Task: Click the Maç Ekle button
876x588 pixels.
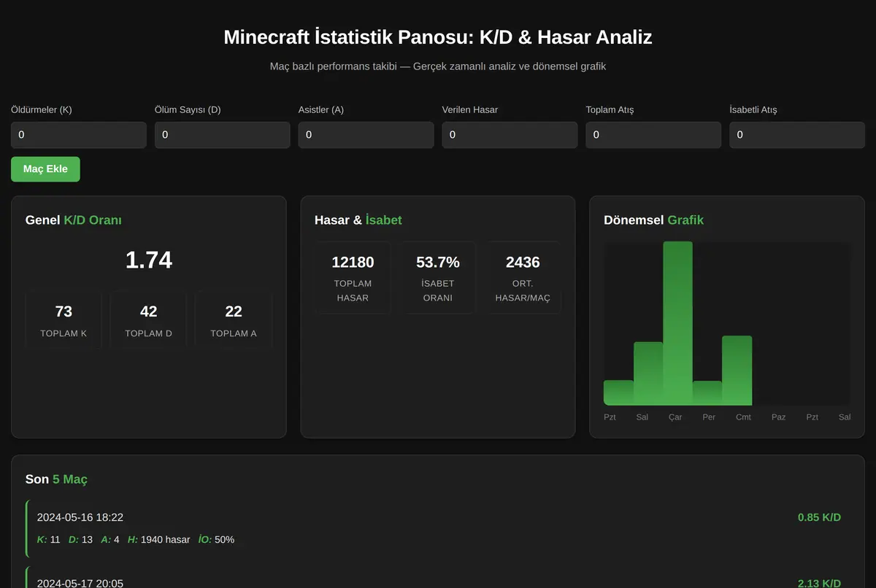Action: (x=45, y=169)
